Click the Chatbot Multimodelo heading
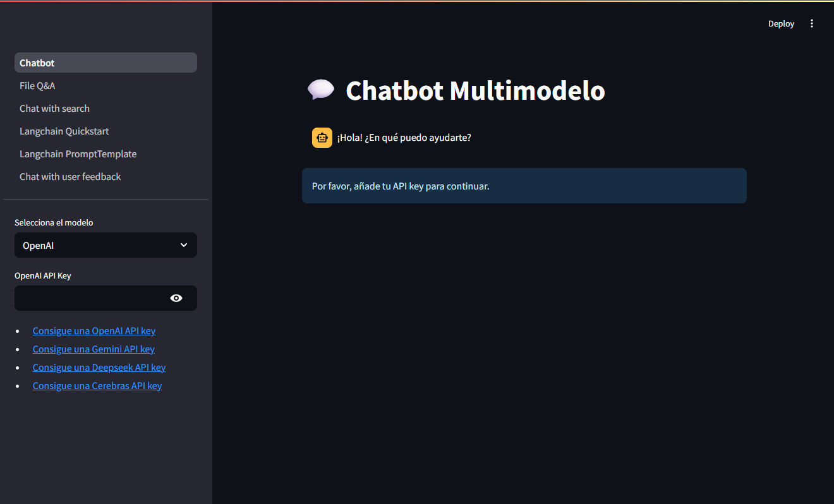Viewport: 834px width, 504px height. tap(475, 90)
